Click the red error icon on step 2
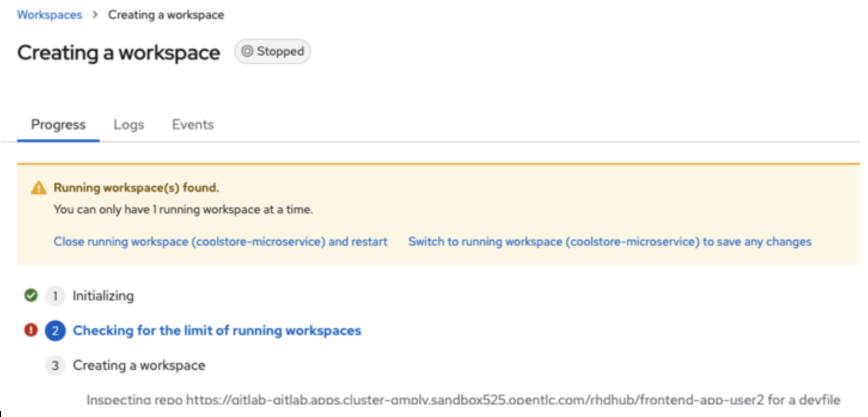This screenshot has height=417, width=868. [x=31, y=330]
